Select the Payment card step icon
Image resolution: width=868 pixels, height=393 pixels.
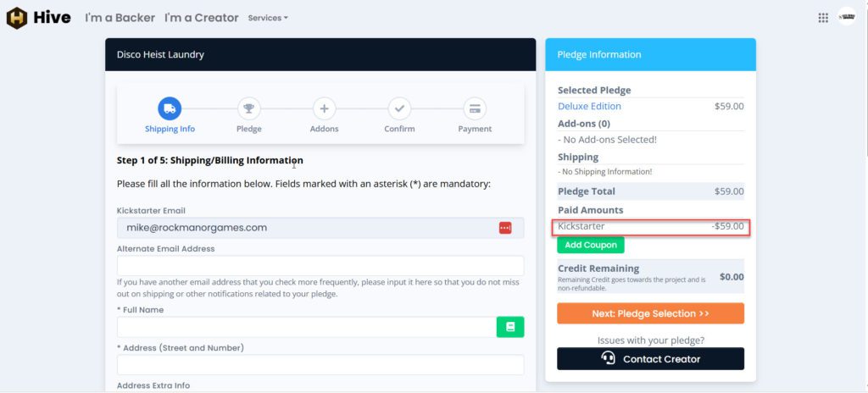coord(475,108)
